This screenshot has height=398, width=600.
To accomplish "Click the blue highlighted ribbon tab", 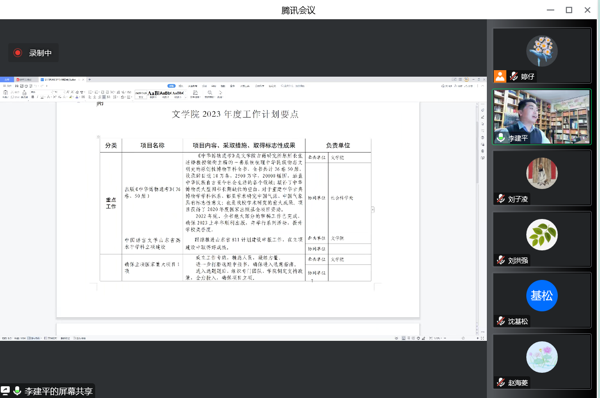I will (171, 86).
